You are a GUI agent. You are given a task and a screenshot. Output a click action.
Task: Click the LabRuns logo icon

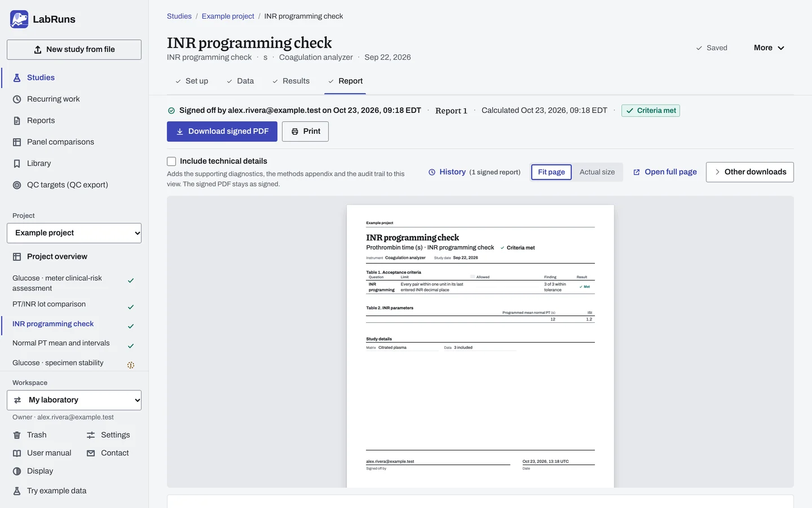point(19,19)
